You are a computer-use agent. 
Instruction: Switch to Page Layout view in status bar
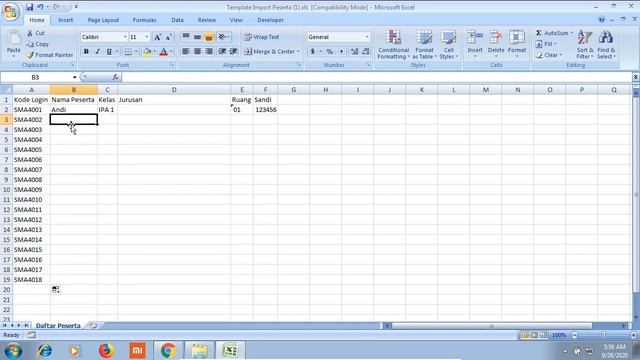coord(534,335)
